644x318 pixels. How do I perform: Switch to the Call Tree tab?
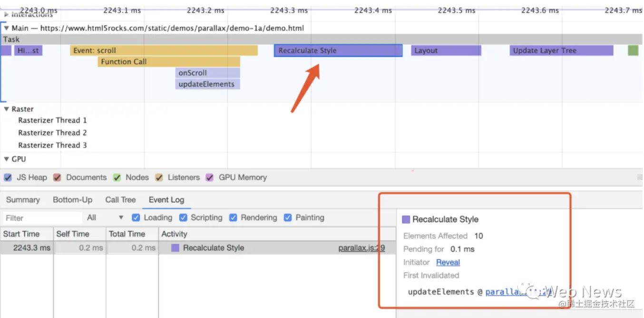click(x=120, y=200)
